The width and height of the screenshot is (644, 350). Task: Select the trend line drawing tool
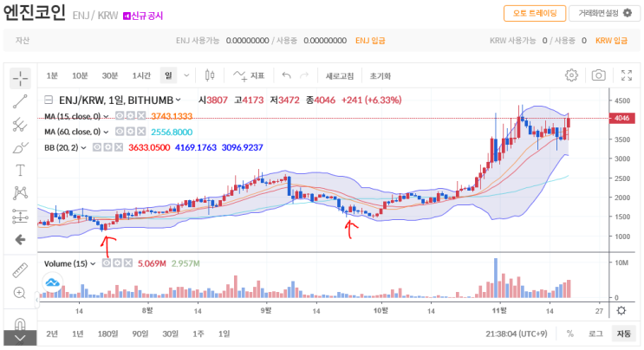[x=20, y=101]
